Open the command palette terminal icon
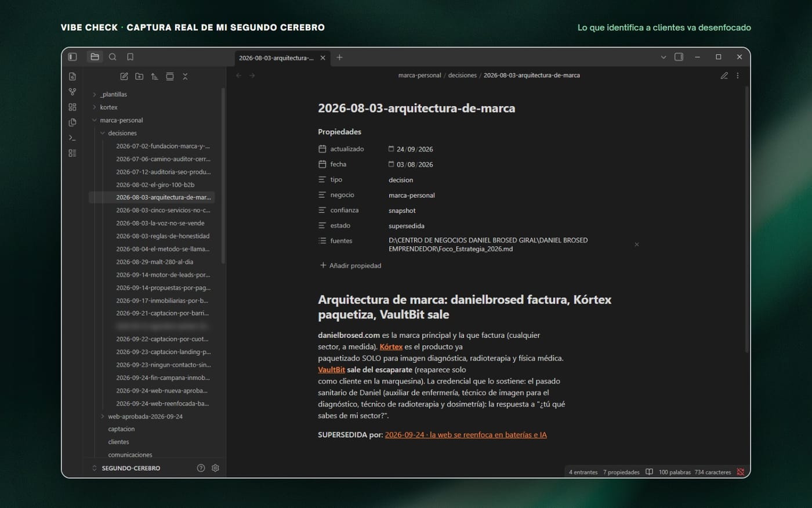This screenshot has height=508, width=812. [x=72, y=138]
